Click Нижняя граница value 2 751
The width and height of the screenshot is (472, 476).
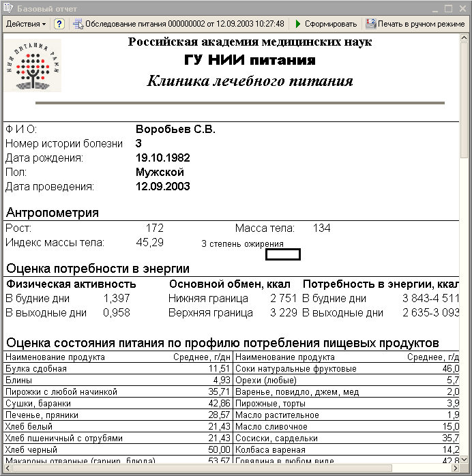tap(283, 299)
